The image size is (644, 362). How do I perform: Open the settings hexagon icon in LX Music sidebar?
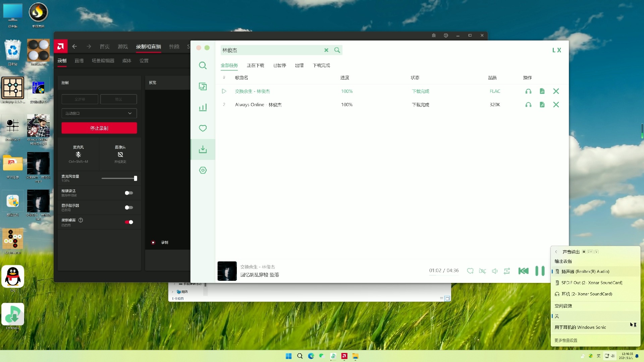(x=203, y=170)
